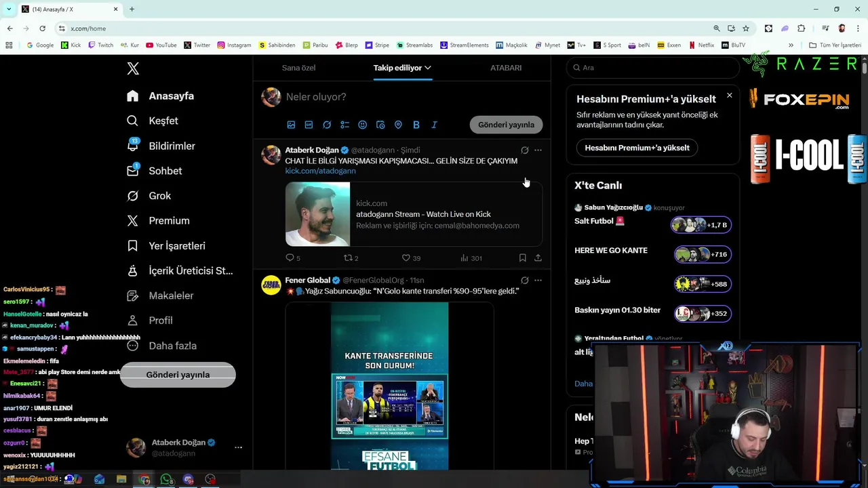
Task: Click Hesabını Premium+'a yükselt button
Action: [637, 148]
